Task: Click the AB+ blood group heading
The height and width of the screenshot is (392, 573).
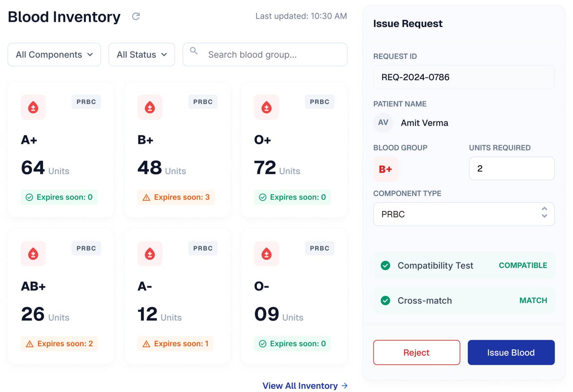Action: 33,286
